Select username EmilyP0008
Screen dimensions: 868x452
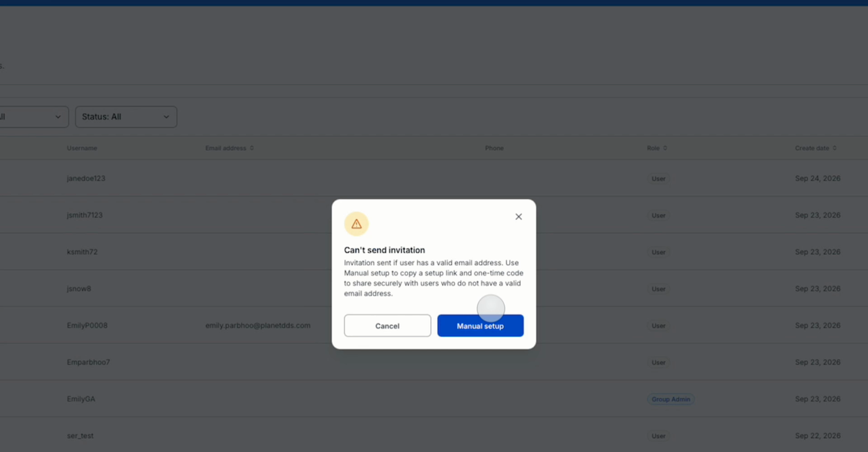pyautogui.click(x=87, y=326)
